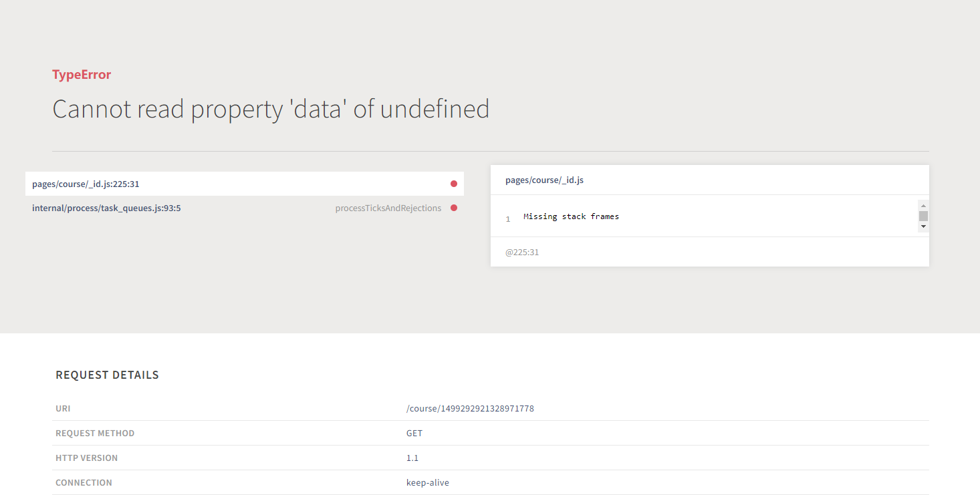The image size is (980, 495).
Task: Click the 1.1 HTTP version value
Action: click(x=412, y=458)
